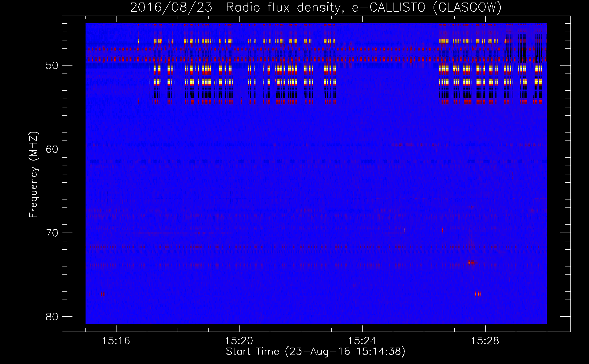Viewport: 589px width, 364px height.
Task: Select the 50 frequency tick label
Action: click(x=52, y=66)
